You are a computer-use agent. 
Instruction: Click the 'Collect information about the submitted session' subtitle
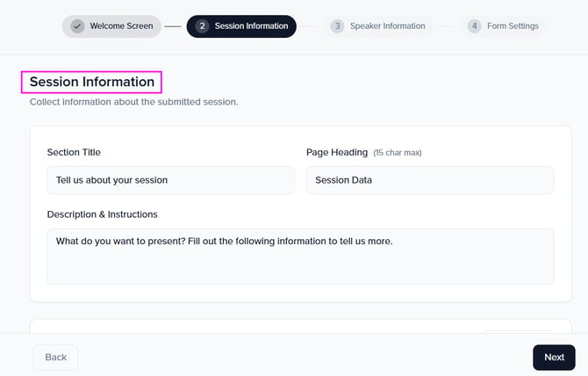[x=133, y=102]
